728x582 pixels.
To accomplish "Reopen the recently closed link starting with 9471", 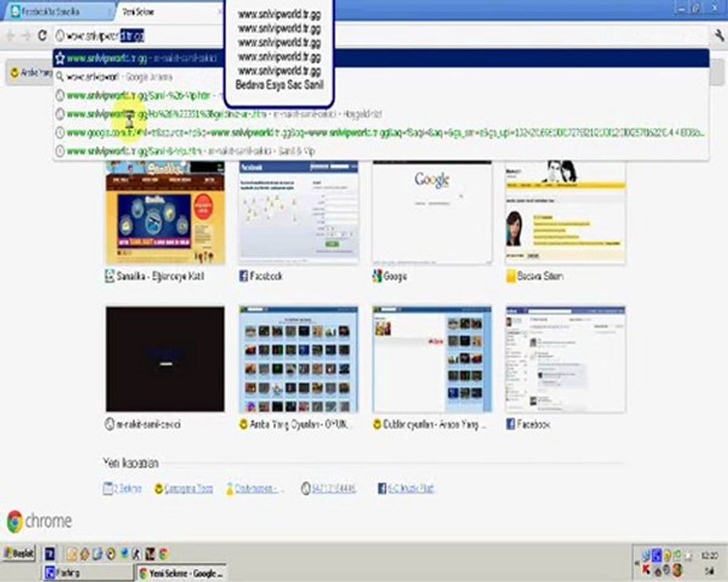I will coord(329,488).
